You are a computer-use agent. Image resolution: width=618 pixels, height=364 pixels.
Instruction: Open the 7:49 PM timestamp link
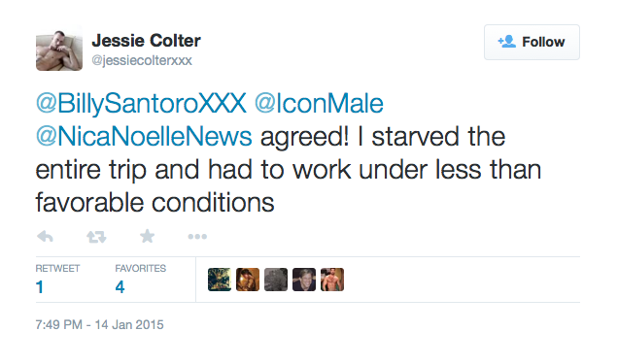99,324
